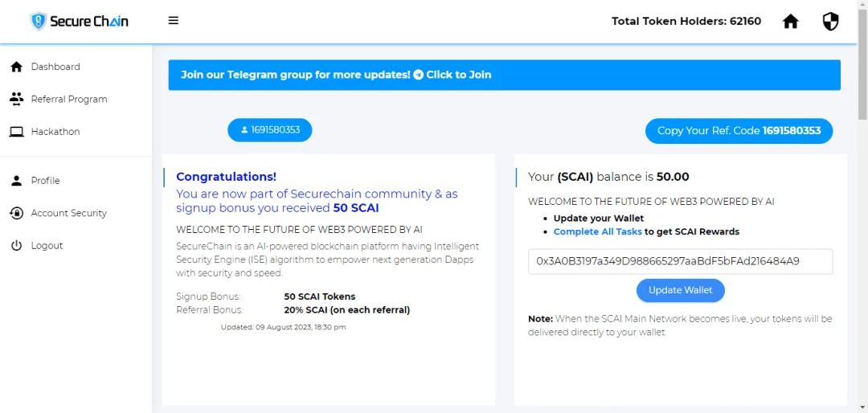This screenshot has width=868, height=413.
Task: Copy your referral code 1691580353
Action: click(739, 131)
